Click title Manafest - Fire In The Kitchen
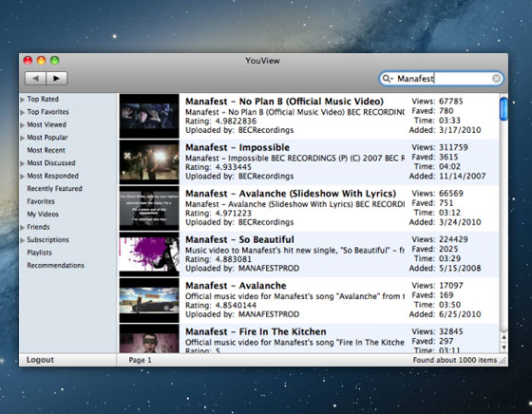This screenshot has width=532, height=414. pyautogui.click(x=256, y=331)
